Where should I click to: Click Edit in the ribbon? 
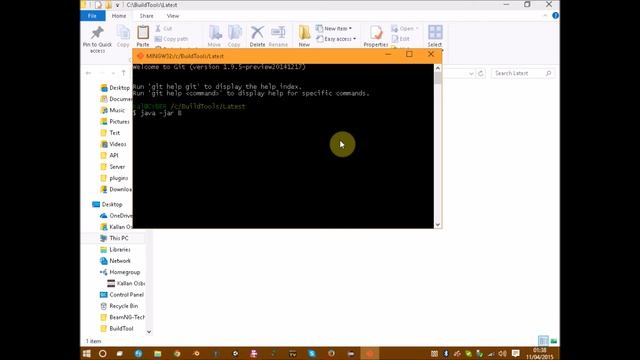[401, 39]
